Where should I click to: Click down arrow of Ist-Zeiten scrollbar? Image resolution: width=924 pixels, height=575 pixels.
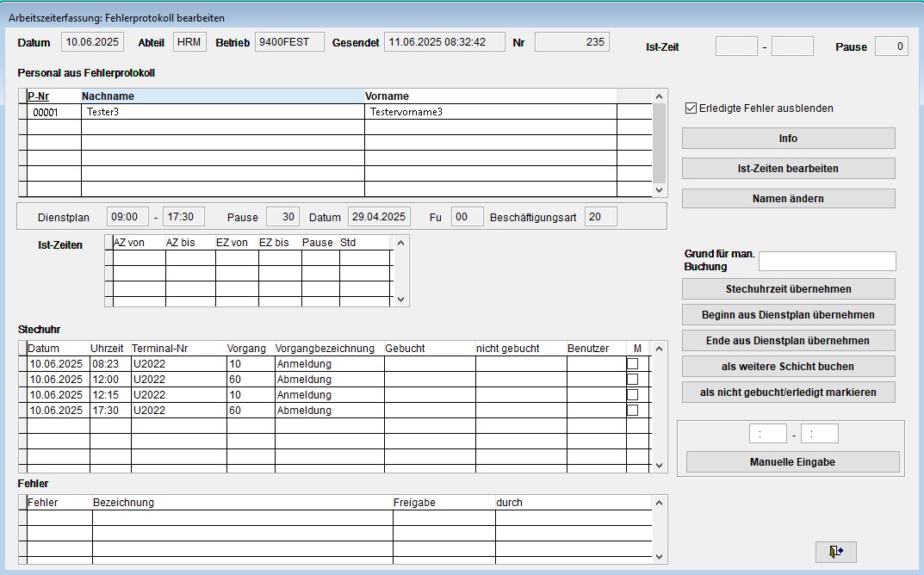click(x=400, y=300)
